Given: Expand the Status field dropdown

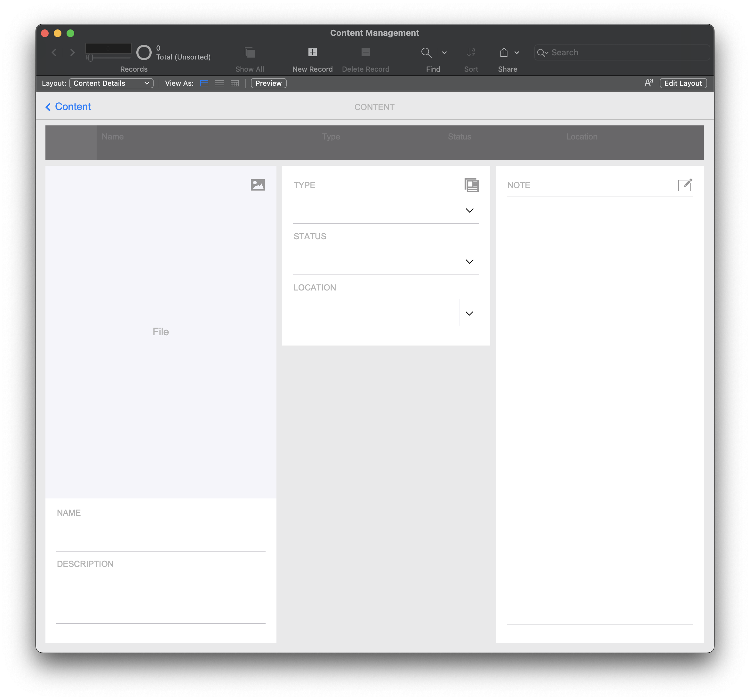Looking at the screenshot, I should click(x=470, y=261).
